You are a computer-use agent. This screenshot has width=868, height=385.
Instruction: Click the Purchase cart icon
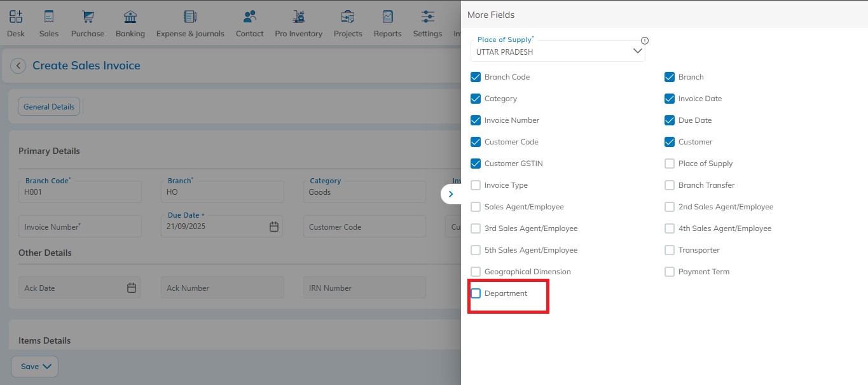(x=88, y=17)
